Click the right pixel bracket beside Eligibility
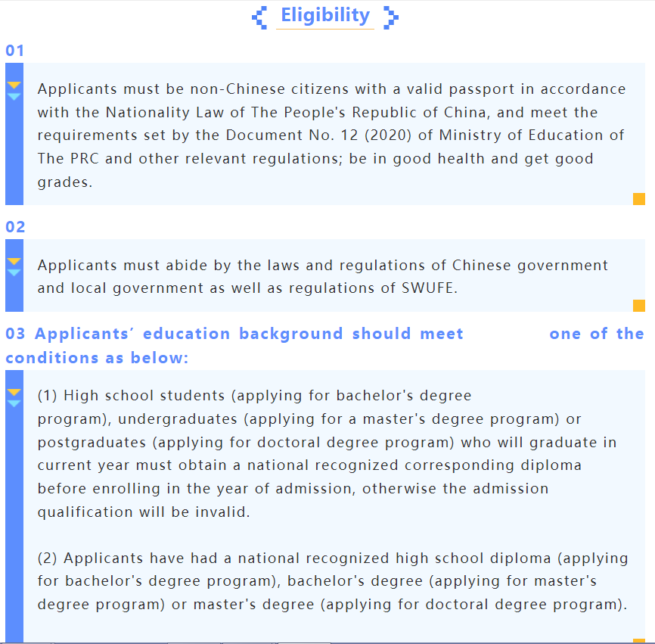Screen dimensions: 655x644 (x=390, y=17)
